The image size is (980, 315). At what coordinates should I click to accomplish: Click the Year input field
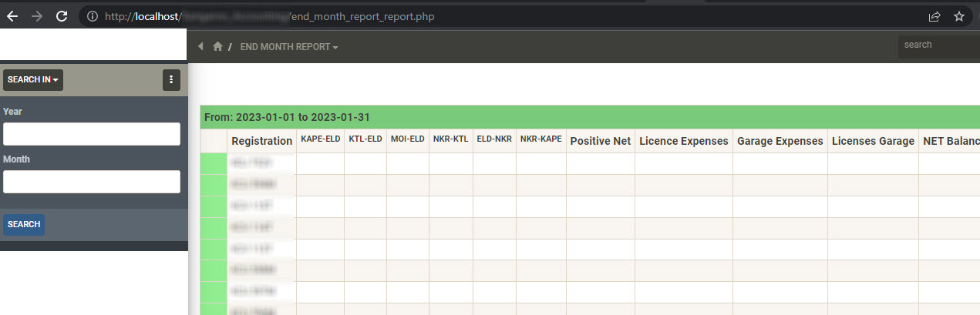click(x=92, y=134)
